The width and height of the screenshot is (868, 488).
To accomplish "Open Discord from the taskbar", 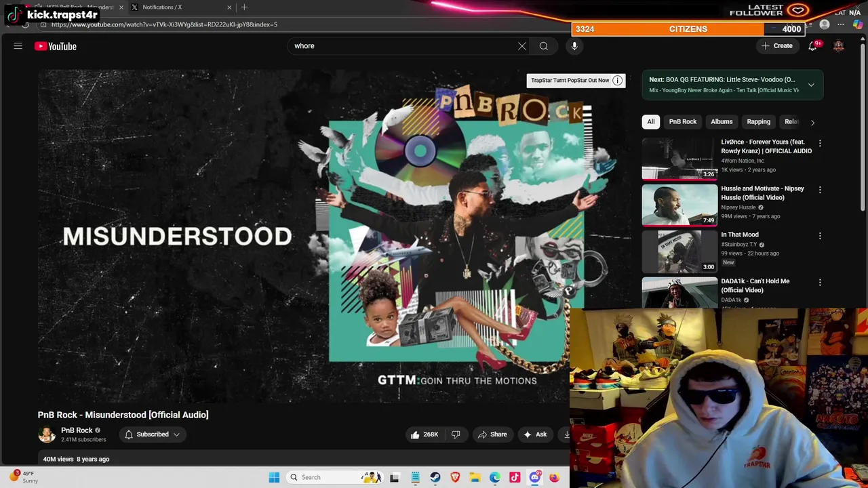I will point(534,477).
